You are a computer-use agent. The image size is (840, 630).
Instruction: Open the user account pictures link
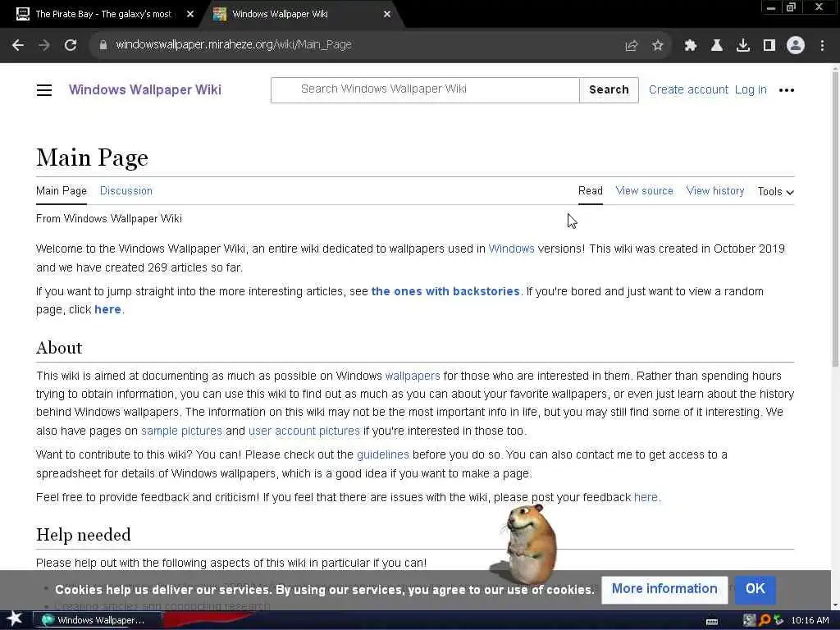coord(304,431)
